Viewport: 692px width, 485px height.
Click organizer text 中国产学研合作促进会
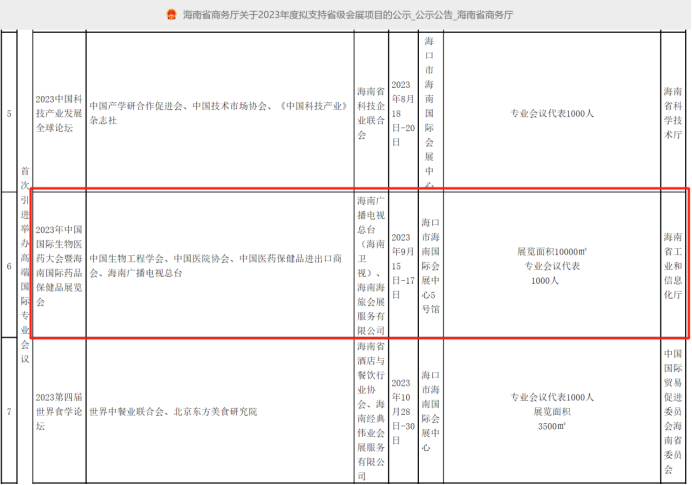[x=135, y=106]
